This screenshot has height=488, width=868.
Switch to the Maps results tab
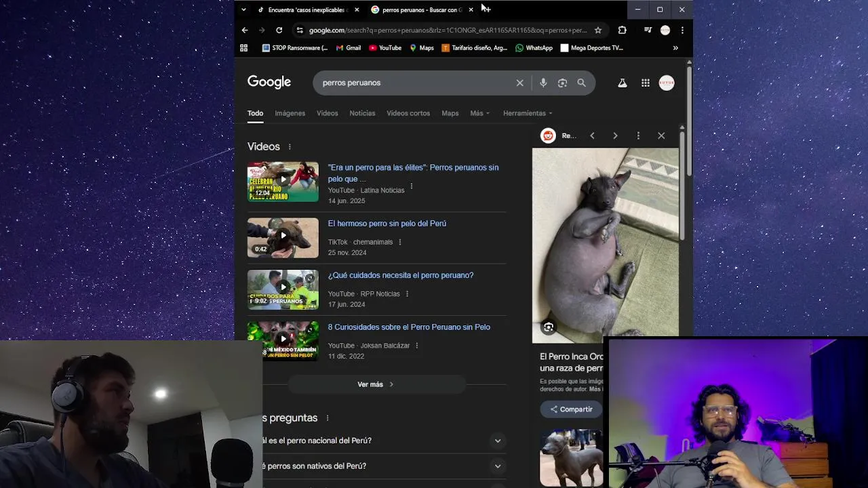coord(450,113)
